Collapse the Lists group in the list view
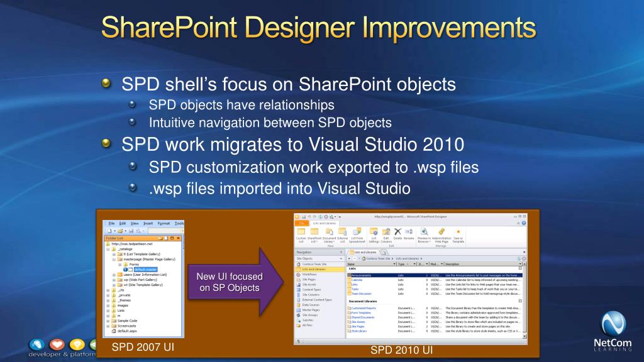 pyautogui.click(x=520, y=268)
